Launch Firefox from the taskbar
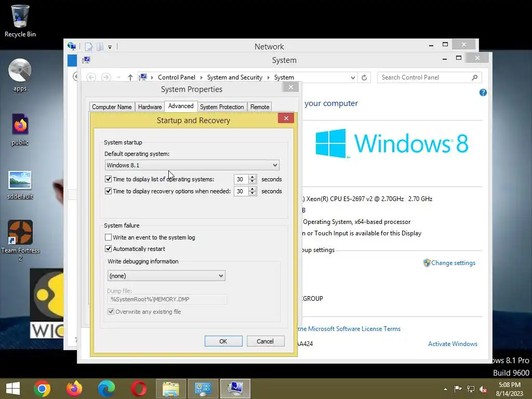 (74, 389)
